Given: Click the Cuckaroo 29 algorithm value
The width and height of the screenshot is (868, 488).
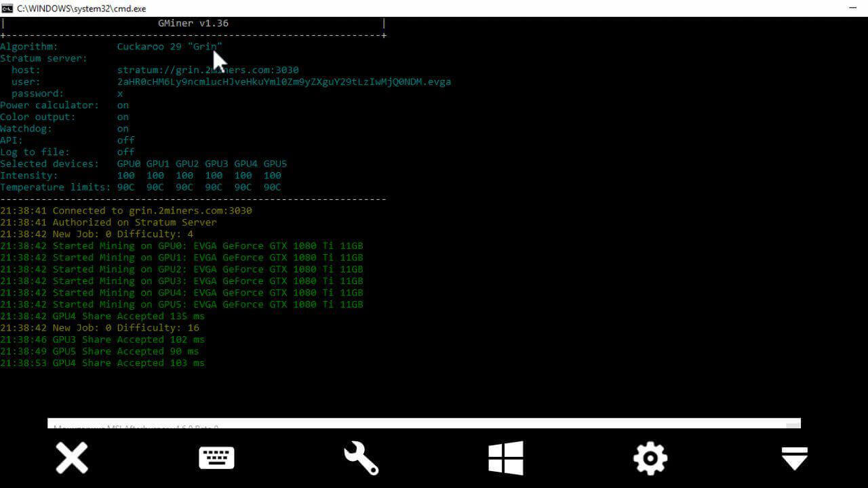Looking at the screenshot, I should 170,47.
